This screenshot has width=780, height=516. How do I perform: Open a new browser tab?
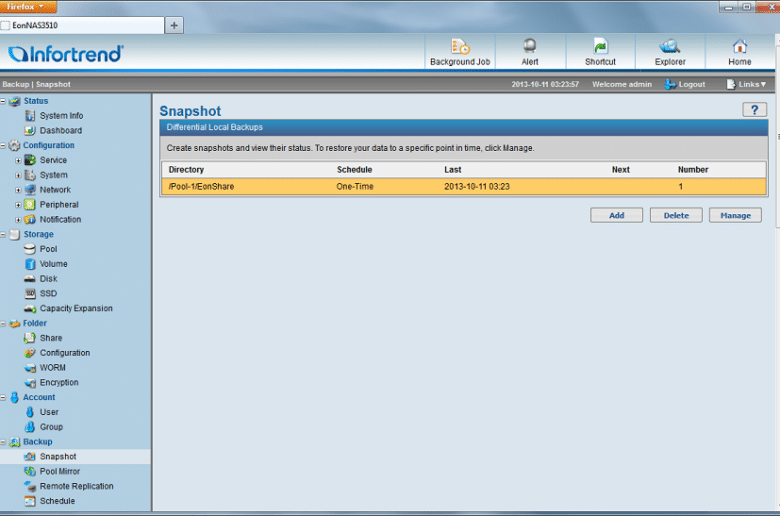click(174, 25)
